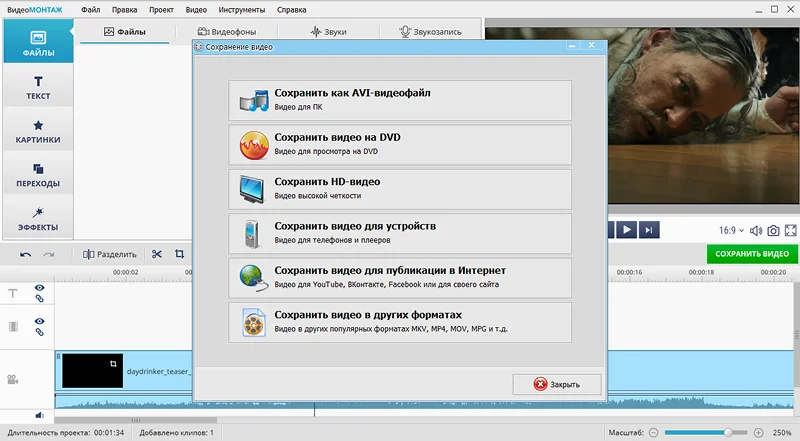800x441 pixels.
Task: Take a snapshot with camera icon
Action: point(773,231)
